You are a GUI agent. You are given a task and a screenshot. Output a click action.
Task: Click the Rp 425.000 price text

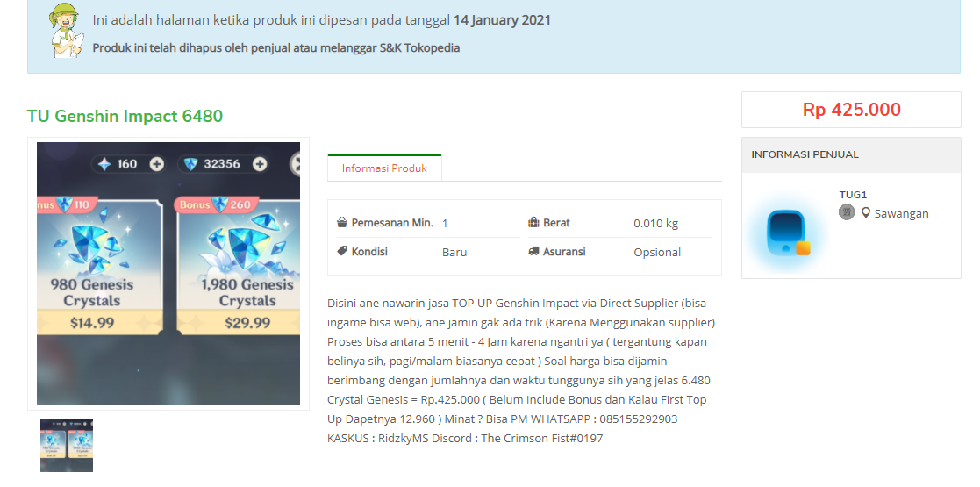click(851, 110)
